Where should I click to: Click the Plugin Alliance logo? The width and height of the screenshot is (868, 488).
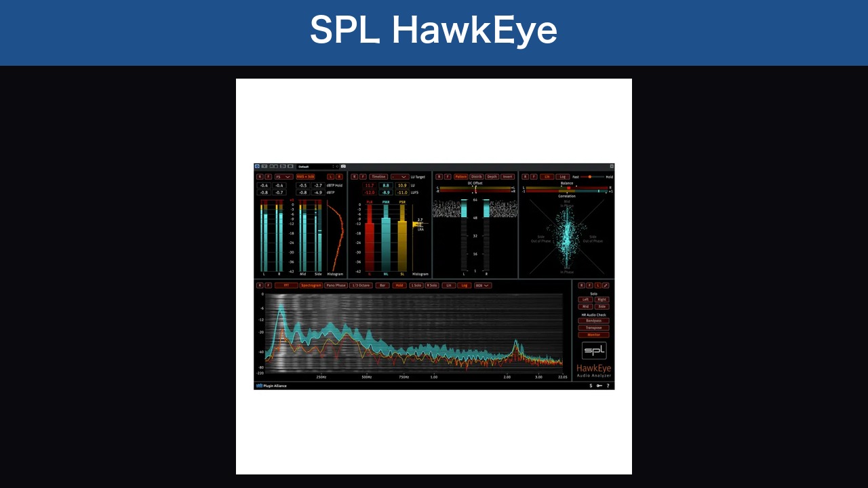271,386
